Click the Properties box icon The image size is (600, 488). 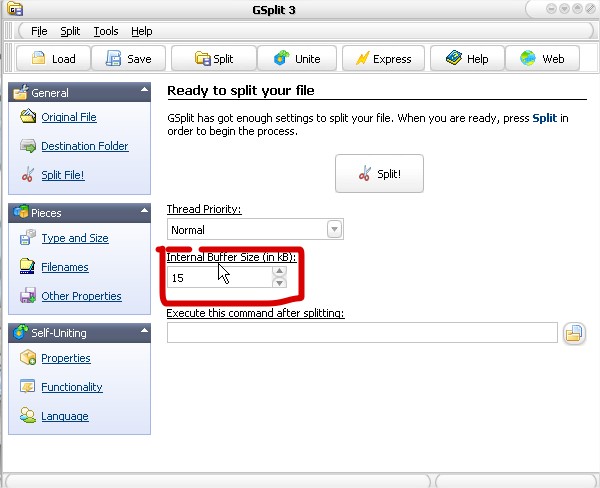[x=28, y=357]
